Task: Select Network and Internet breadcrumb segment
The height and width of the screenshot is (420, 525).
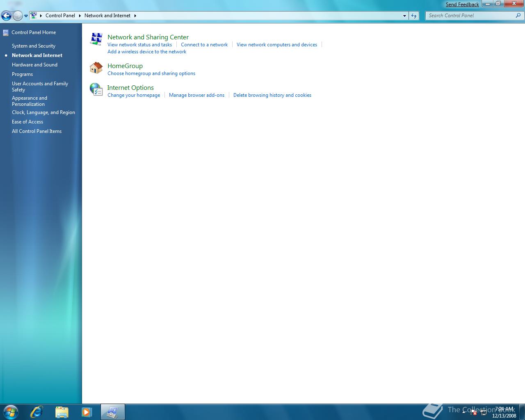Action: pos(107,16)
